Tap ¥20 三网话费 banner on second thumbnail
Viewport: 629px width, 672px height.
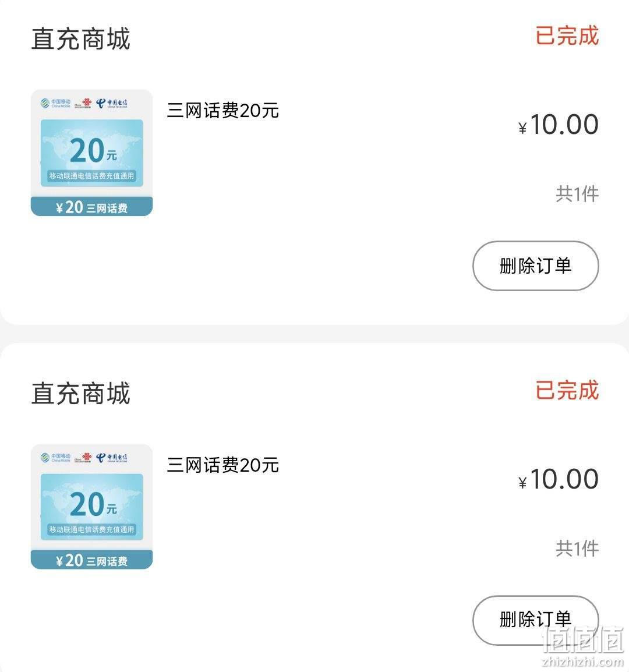click(92, 560)
